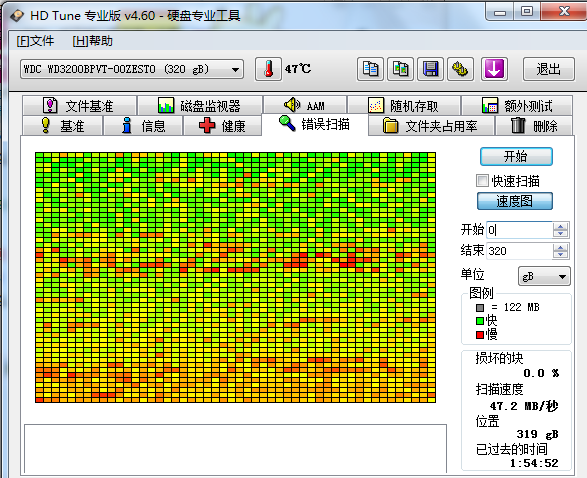Switch to the 基准 tab
The width and height of the screenshot is (587, 478).
[63, 126]
